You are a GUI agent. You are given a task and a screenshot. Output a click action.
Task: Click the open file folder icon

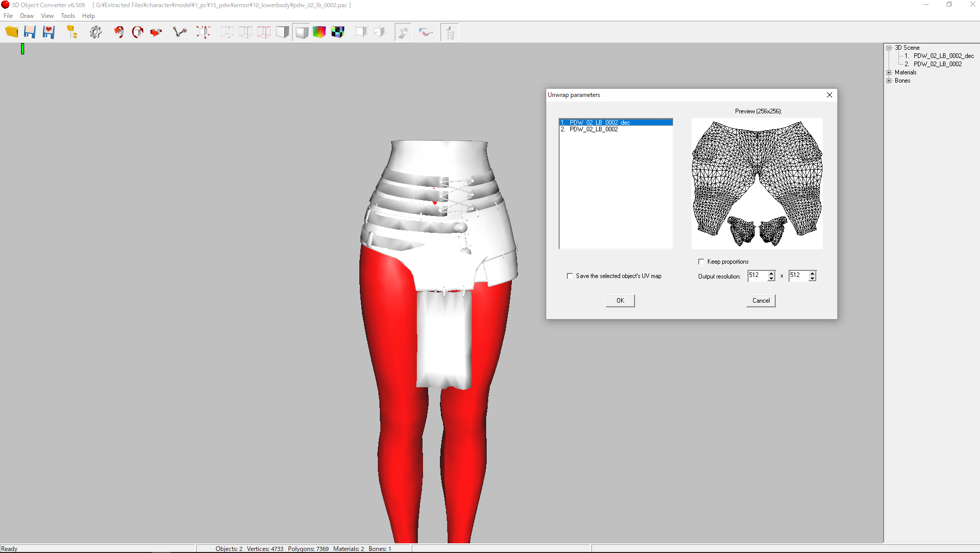pyautogui.click(x=11, y=32)
